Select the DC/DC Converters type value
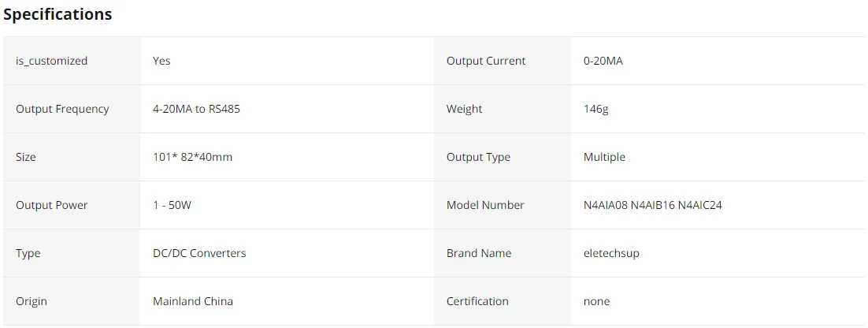Viewport: 868px width, 328px height. point(199,253)
